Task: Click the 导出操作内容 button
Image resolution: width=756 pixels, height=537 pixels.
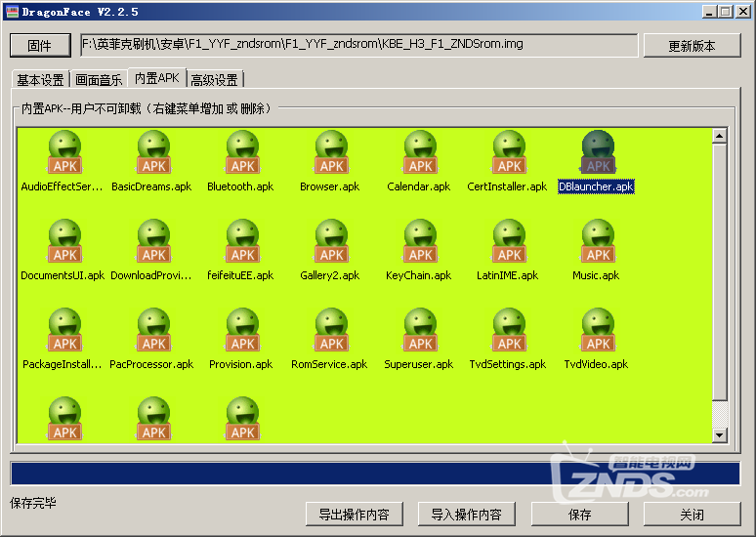Action: click(355, 515)
